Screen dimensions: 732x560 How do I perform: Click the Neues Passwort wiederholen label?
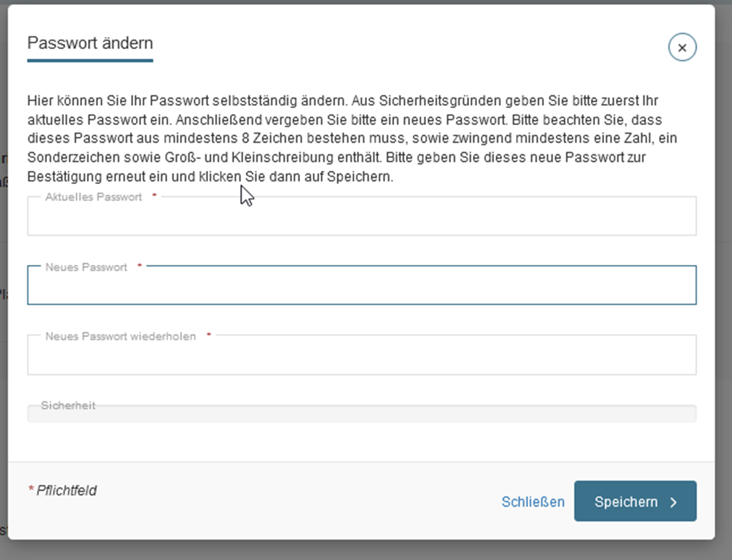(121, 336)
